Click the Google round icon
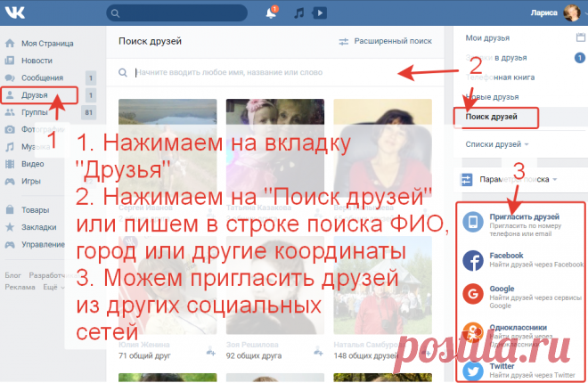Image resolution: width=588 pixels, height=383 pixels. [x=473, y=294]
